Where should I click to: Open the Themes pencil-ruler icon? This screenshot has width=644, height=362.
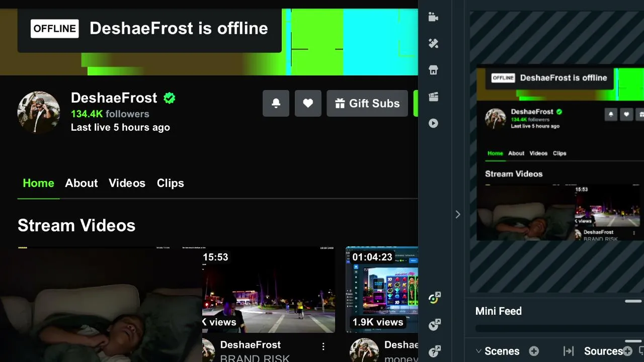[433, 44]
